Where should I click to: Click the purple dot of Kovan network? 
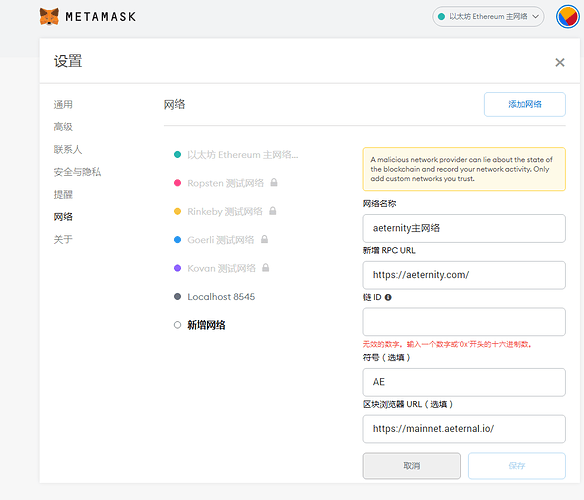pos(177,268)
